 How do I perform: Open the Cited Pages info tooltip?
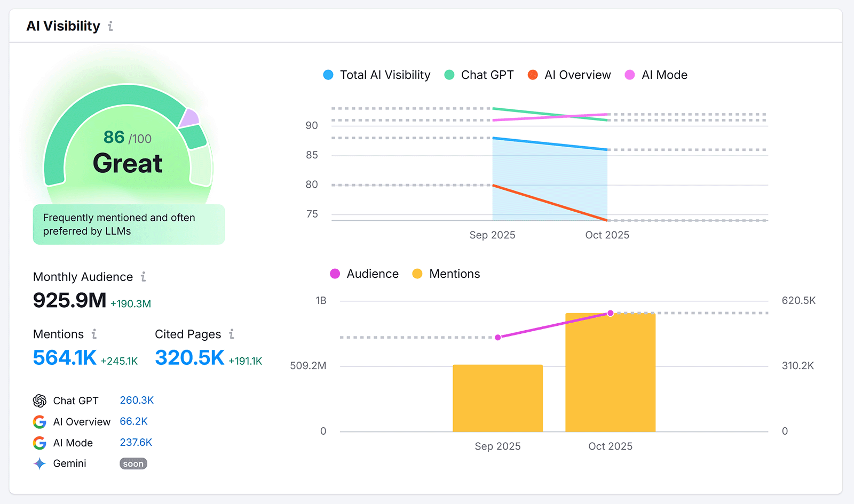[x=232, y=334]
